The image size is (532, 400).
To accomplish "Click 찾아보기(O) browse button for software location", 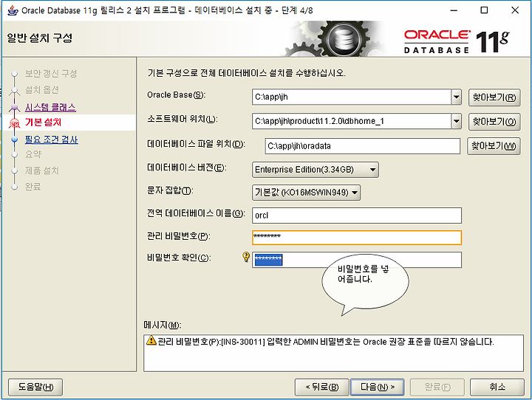I will click(494, 121).
